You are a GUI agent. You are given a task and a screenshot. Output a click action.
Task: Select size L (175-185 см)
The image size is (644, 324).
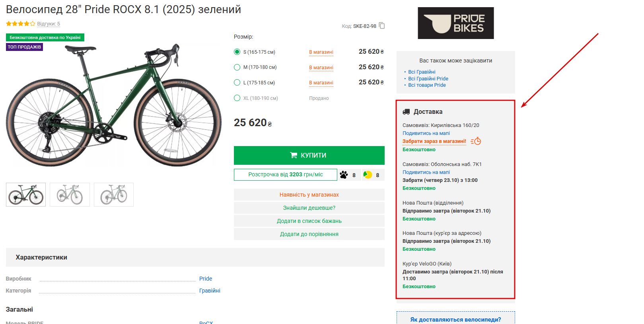click(237, 83)
